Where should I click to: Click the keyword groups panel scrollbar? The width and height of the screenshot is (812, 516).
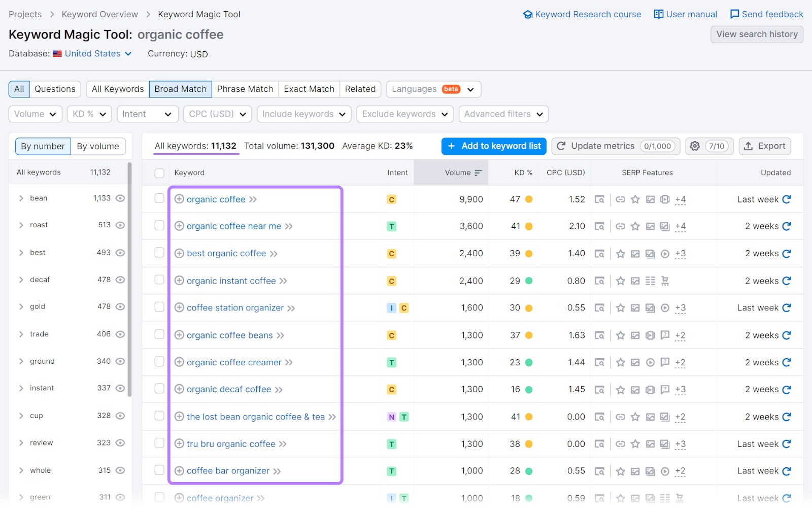pos(129,279)
